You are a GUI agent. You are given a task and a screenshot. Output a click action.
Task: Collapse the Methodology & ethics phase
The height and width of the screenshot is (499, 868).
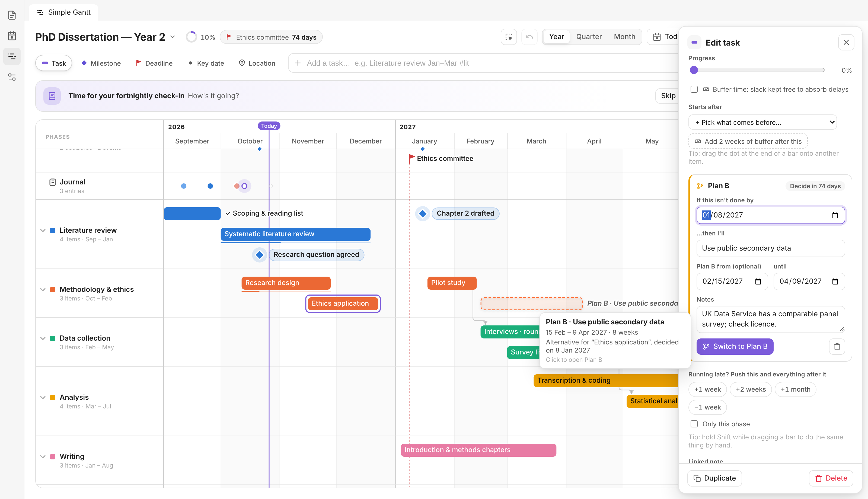pos(43,290)
